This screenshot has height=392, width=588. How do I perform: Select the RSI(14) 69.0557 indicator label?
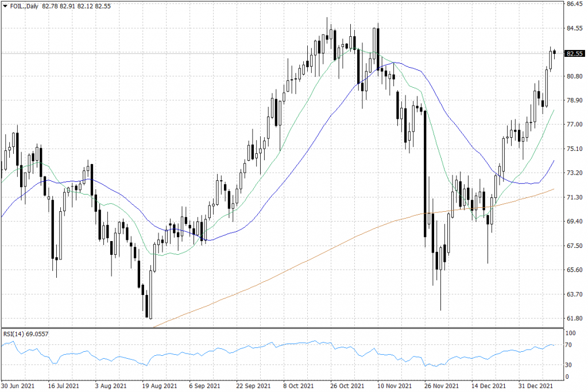click(x=25, y=333)
